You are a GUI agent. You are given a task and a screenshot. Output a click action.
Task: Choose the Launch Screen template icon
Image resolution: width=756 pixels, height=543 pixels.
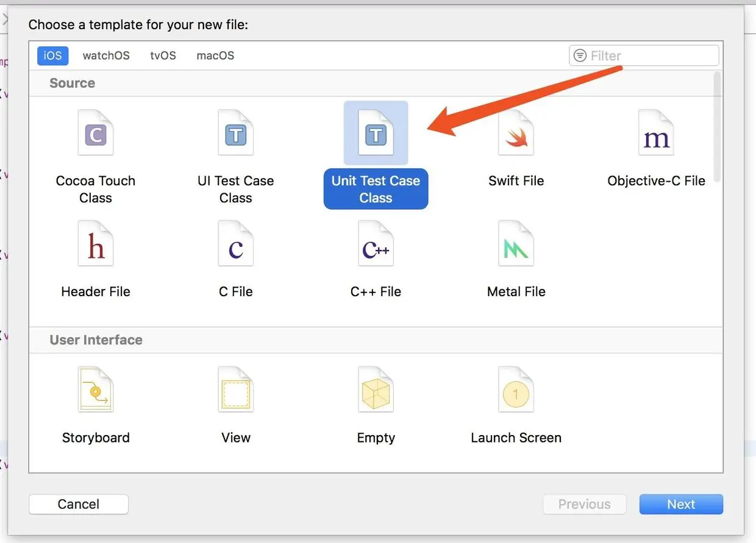(x=516, y=390)
